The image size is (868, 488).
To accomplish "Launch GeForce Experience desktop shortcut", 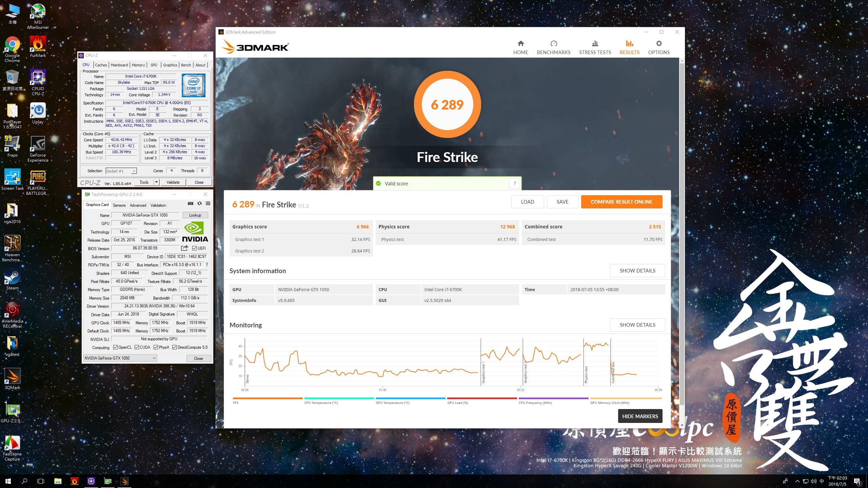I will (x=38, y=149).
